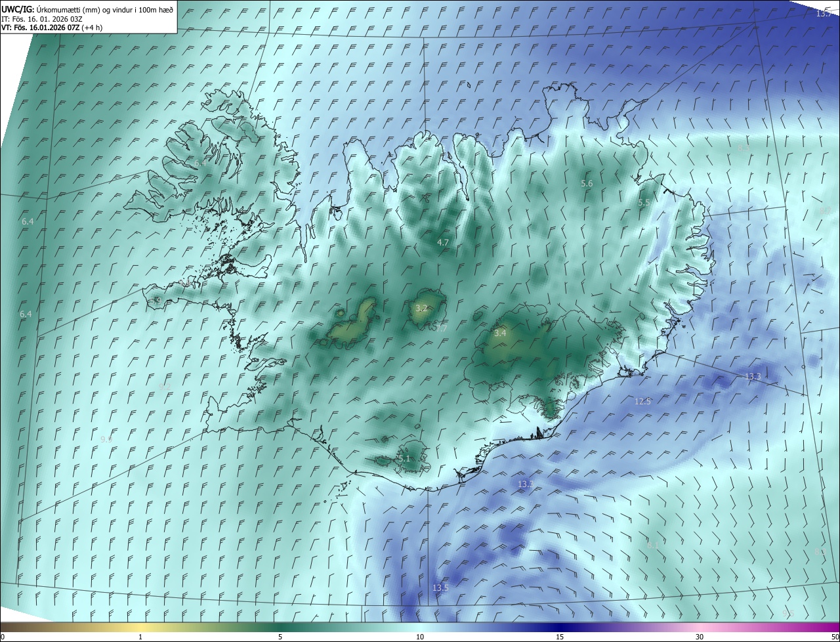Viewport: 840px width, 642px height.
Task: Click the 4.7 value in north-central Iceland
Action: pos(443,242)
